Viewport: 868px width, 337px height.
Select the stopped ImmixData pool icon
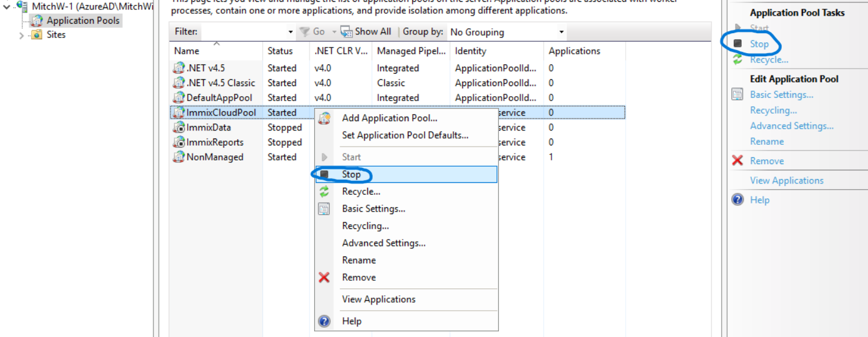[179, 127]
